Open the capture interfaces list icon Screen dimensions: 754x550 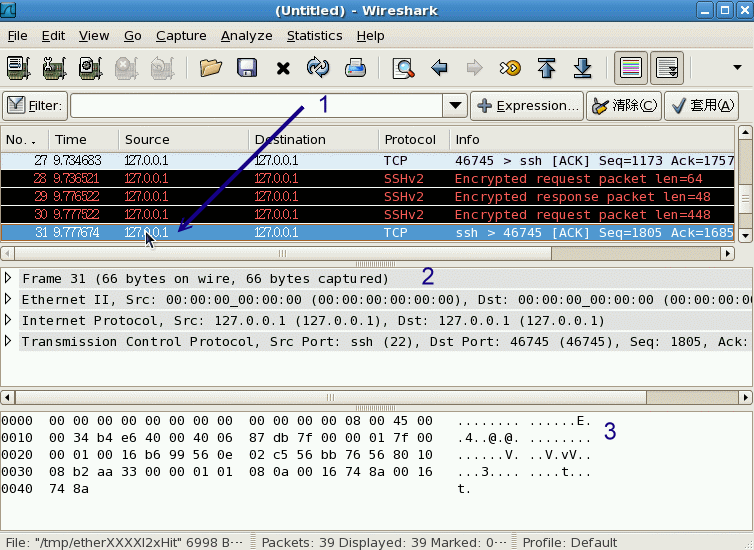(18, 68)
